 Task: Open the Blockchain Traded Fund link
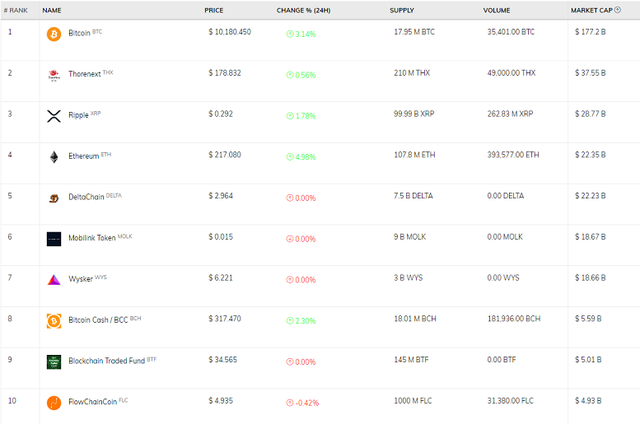(107, 361)
